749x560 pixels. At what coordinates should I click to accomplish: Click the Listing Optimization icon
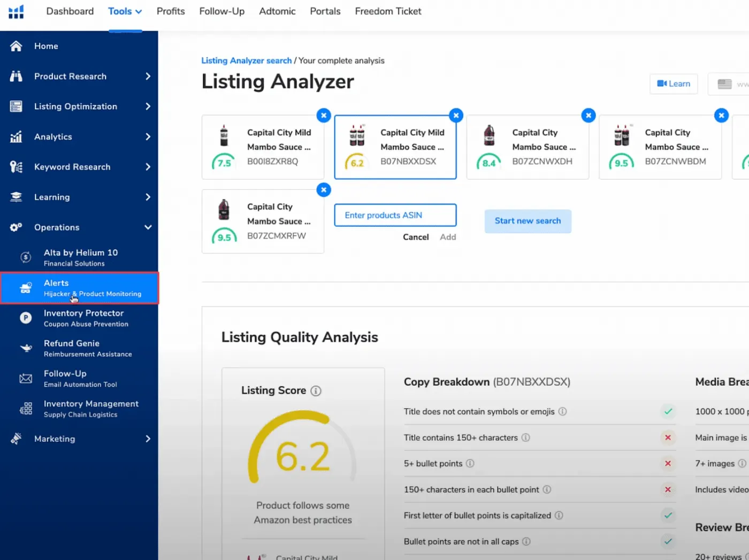(x=16, y=106)
